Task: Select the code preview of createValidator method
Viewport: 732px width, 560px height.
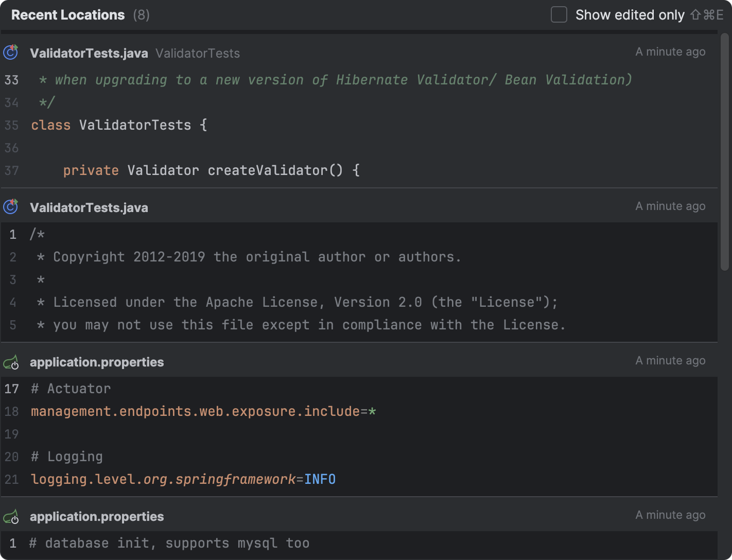Action: [211, 170]
